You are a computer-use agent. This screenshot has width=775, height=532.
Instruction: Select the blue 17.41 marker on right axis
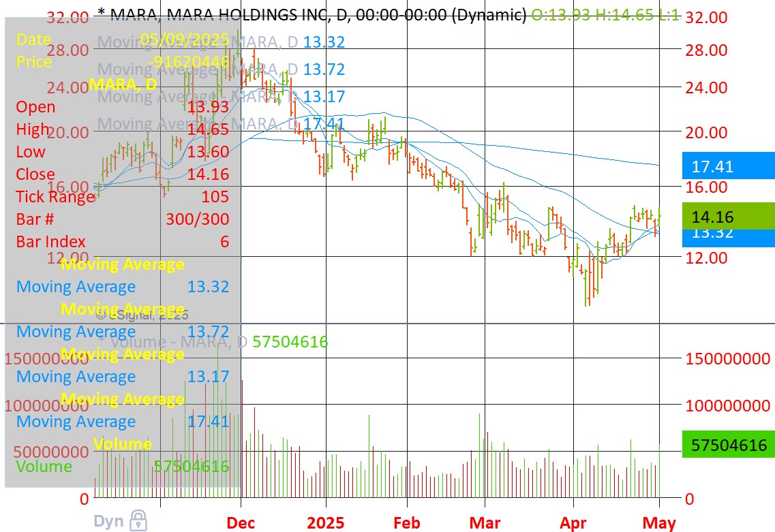728,166
